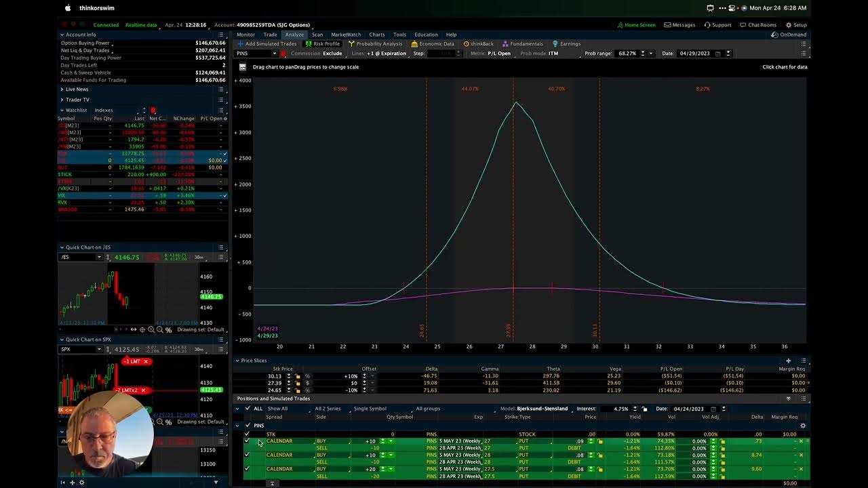The width and height of the screenshot is (868, 488).
Task: Expand the Trader TV section
Action: pyautogui.click(x=62, y=100)
